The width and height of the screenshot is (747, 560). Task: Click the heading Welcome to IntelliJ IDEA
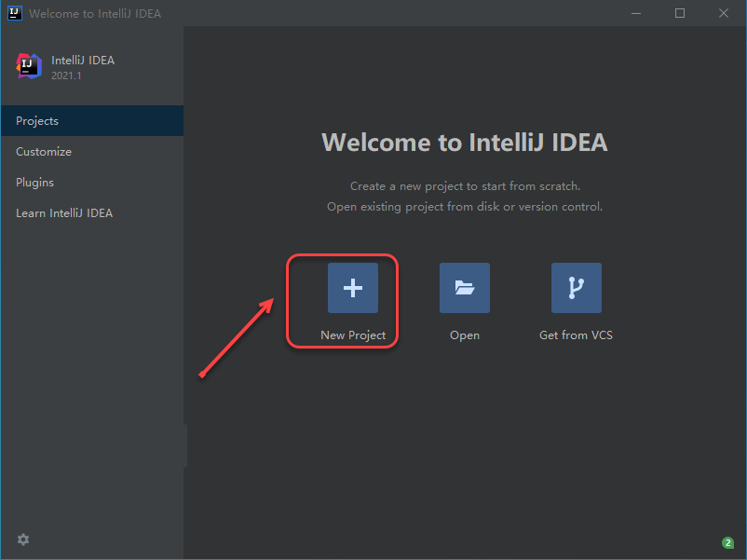(x=465, y=142)
